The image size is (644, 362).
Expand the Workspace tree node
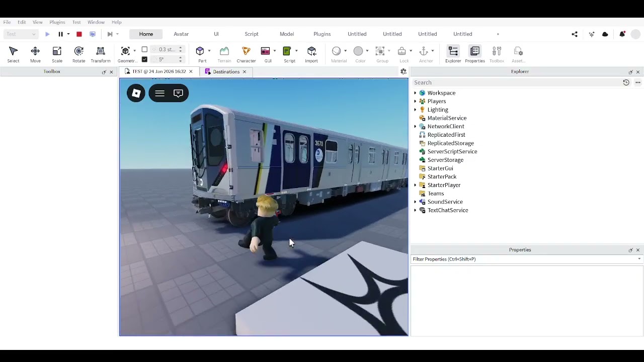pos(415,93)
